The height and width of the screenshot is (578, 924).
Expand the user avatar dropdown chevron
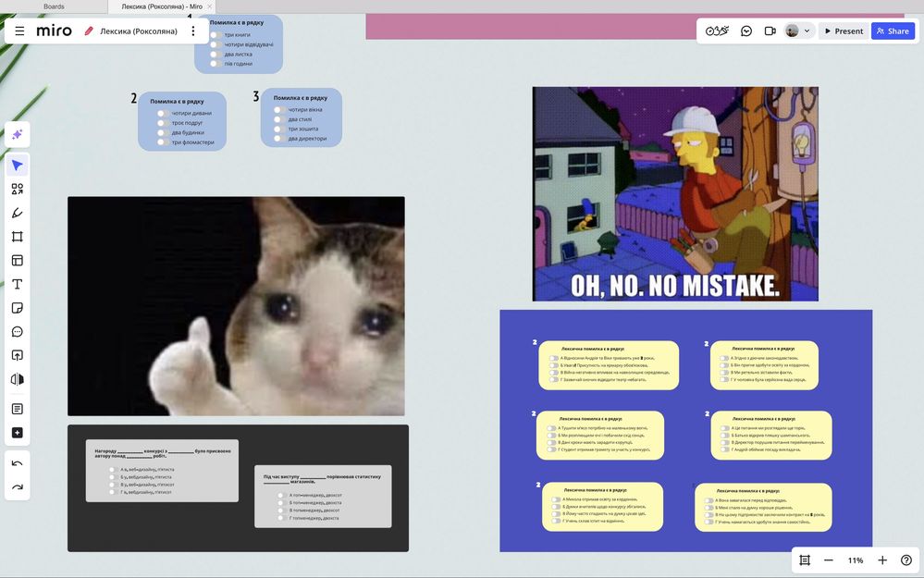click(807, 31)
